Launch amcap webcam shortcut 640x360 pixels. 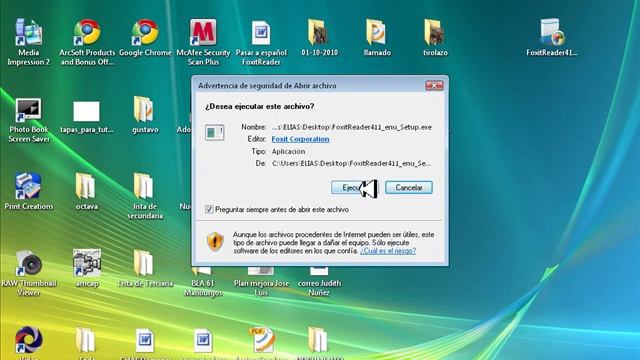(x=87, y=268)
